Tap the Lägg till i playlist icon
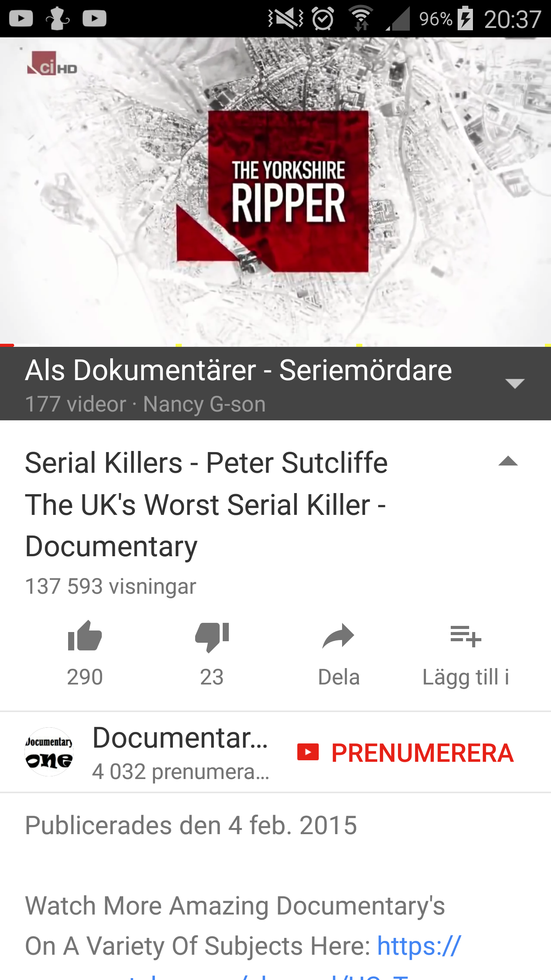The height and width of the screenshot is (980, 551). [x=466, y=636]
